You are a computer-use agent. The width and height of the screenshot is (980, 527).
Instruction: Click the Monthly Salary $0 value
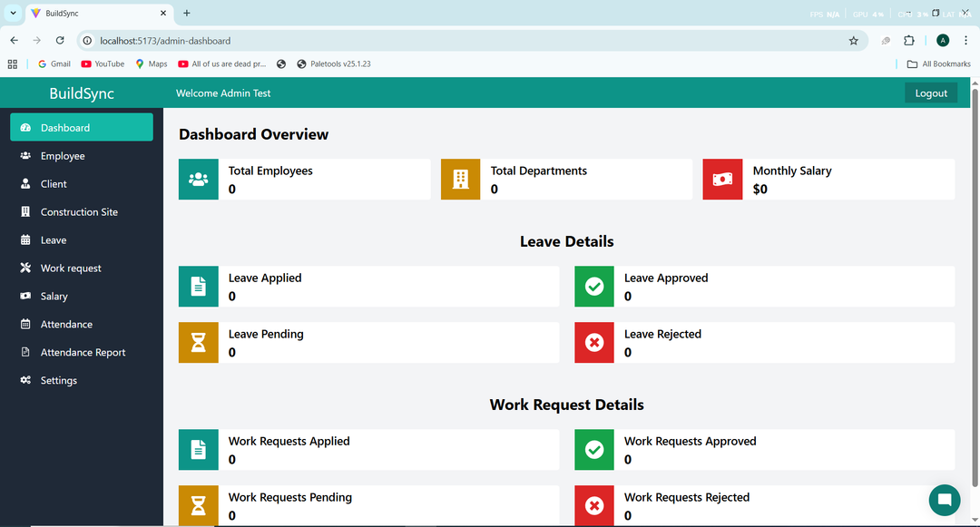pyautogui.click(x=760, y=190)
